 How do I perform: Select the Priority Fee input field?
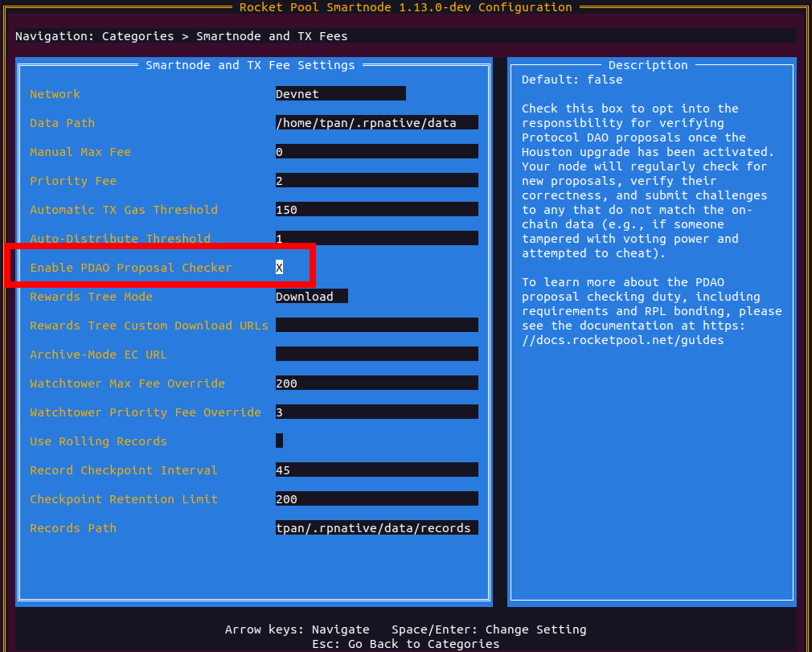376,181
